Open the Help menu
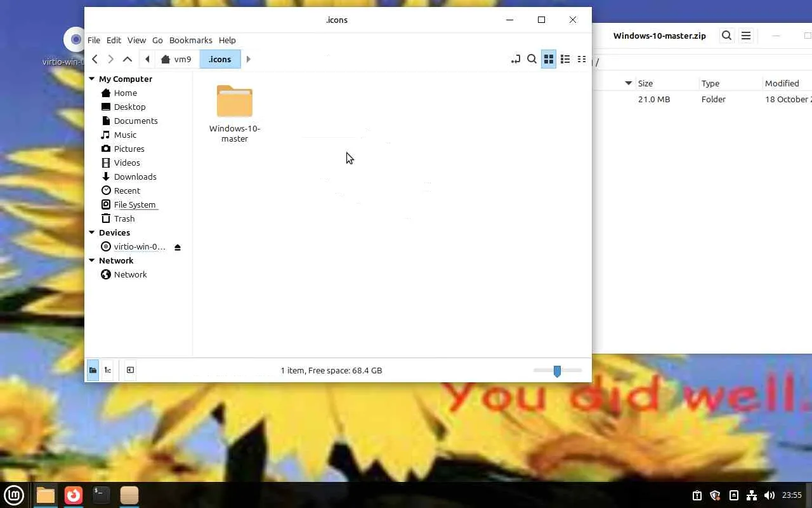This screenshot has width=812, height=508. (227, 40)
